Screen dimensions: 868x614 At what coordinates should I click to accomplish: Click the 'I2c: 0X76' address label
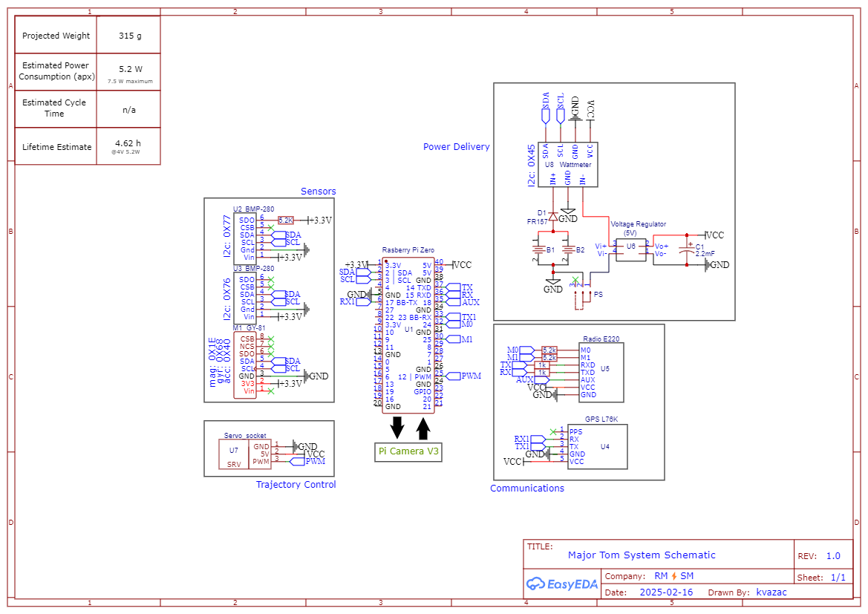227,299
